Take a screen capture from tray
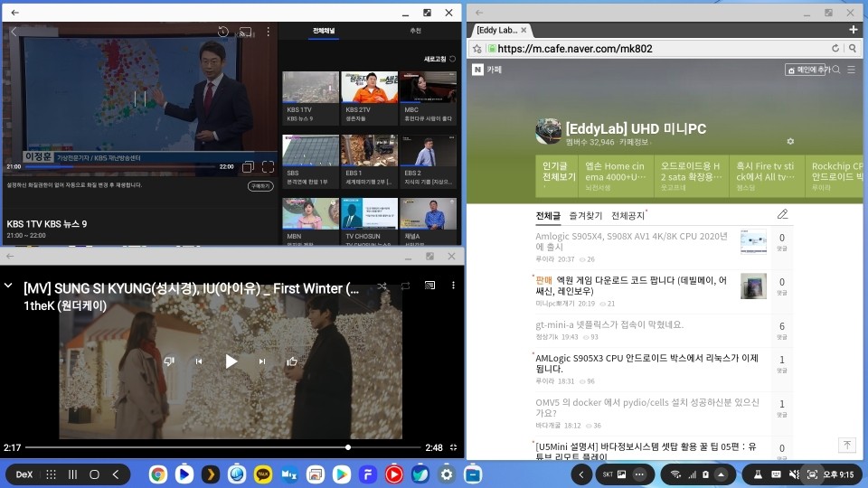This screenshot has width=868, height=488. [x=812, y=474]
